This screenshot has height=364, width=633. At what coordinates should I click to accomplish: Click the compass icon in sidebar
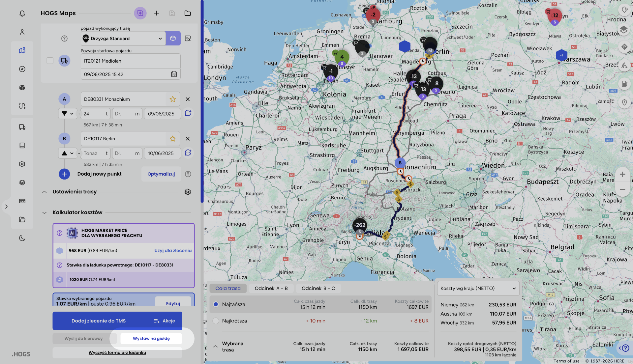(x=22, y=69)
